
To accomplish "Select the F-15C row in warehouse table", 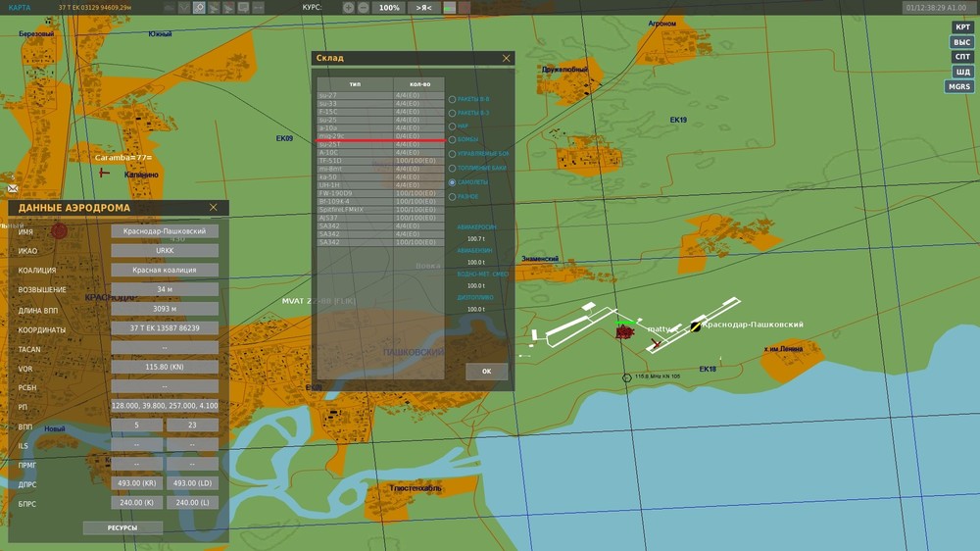I will click(380, 112).
